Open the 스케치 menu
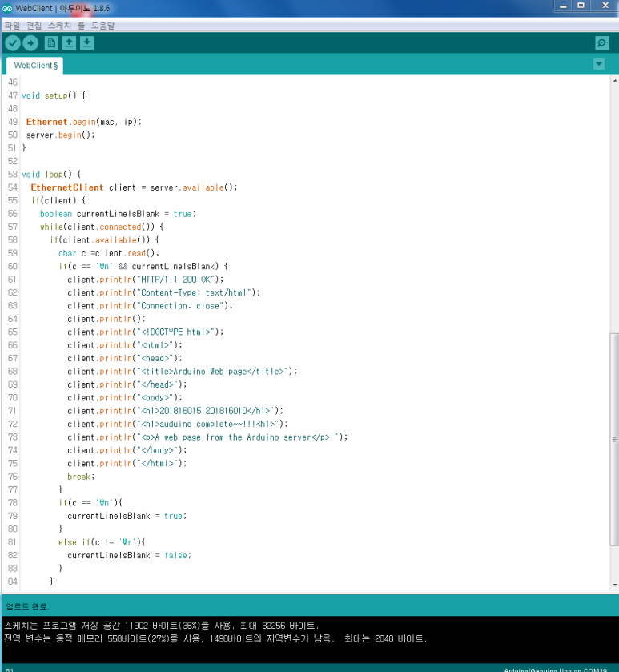The width and height of the screenshot is (619, 672). coord(59,26)
